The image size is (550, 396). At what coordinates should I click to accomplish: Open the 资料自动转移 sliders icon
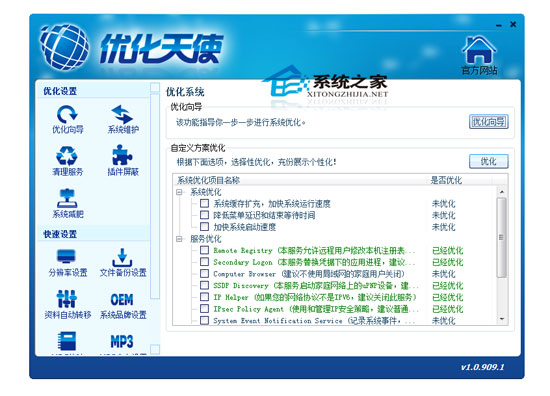[67, 304]
